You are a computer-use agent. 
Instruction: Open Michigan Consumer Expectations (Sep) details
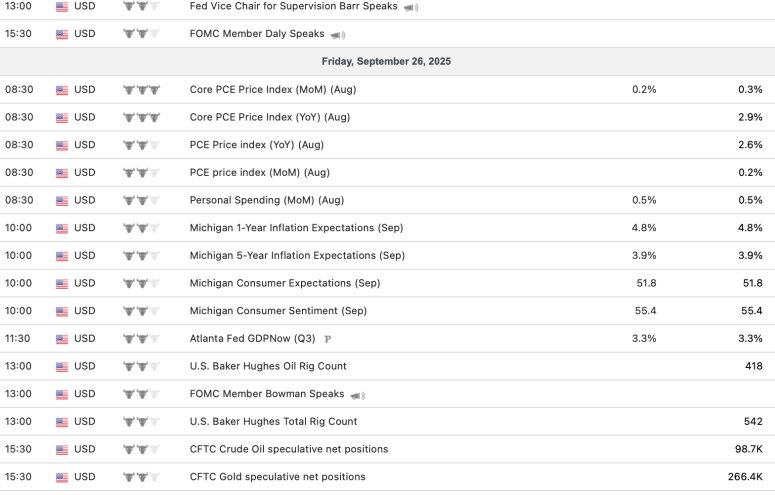pyautogui.click(x=285, y=283)
